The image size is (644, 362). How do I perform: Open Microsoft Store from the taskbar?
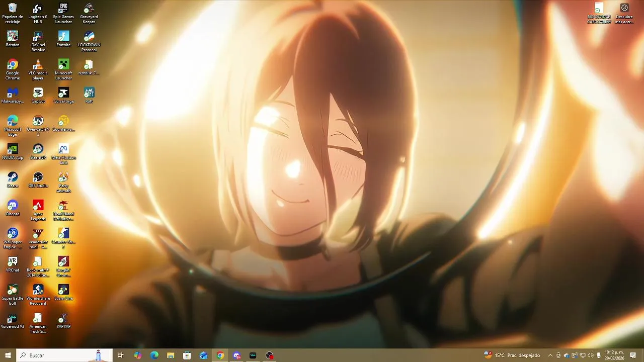pyautogui.click(x=187, y=355)
